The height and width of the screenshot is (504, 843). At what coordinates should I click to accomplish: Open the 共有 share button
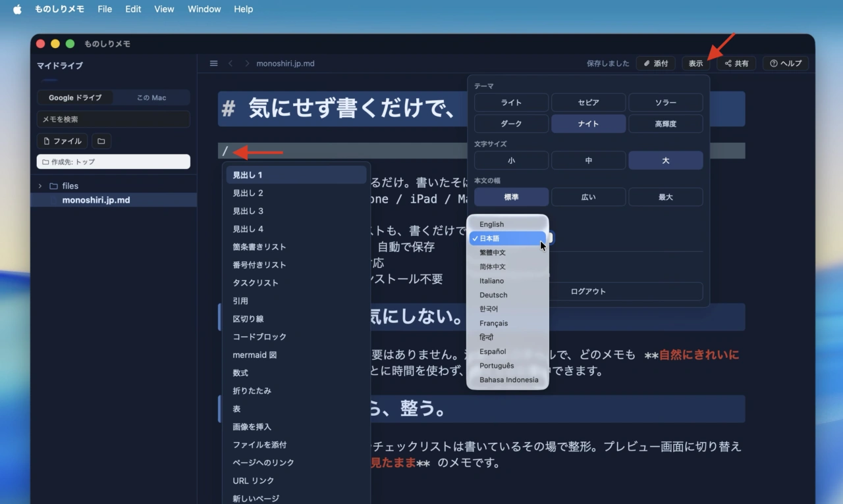point(736,63)
